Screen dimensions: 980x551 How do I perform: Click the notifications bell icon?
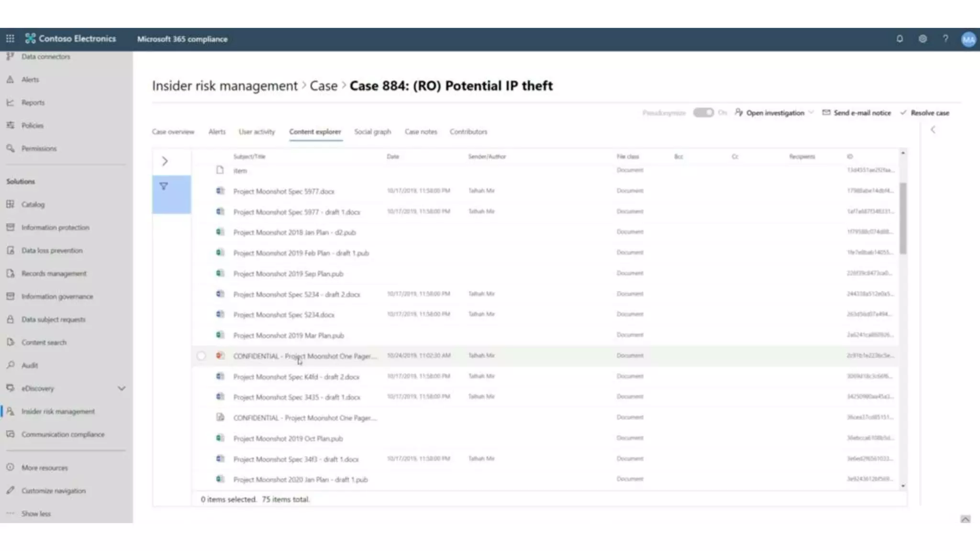pos(900,39)
